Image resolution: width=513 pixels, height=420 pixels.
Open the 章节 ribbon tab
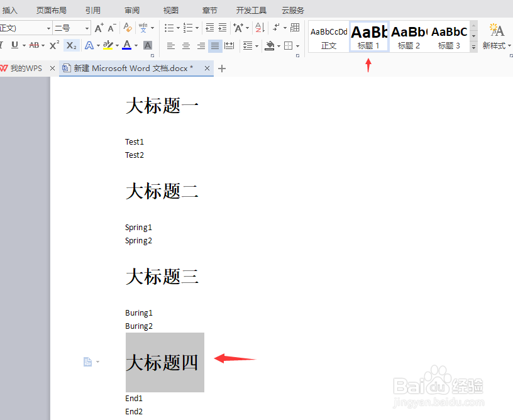pos(209,11)
